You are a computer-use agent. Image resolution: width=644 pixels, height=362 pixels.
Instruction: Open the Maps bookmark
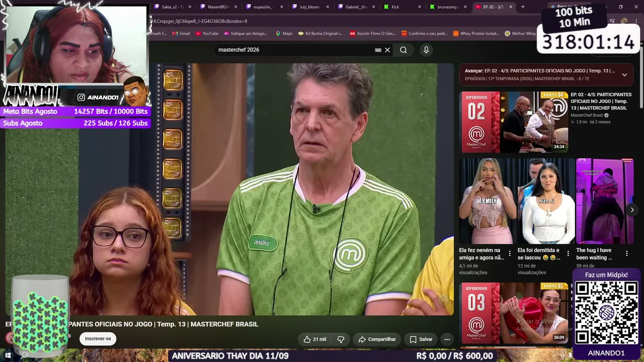tap(284, 34)
